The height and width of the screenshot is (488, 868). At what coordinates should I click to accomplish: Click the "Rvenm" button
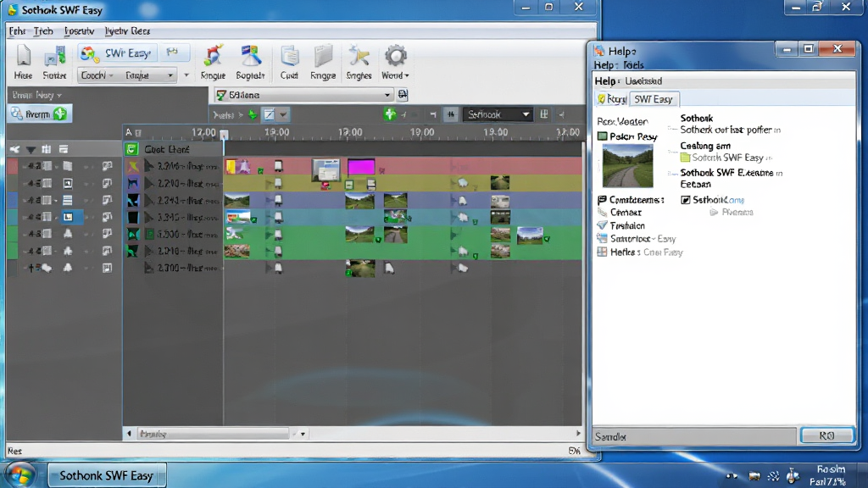[39, 114]
